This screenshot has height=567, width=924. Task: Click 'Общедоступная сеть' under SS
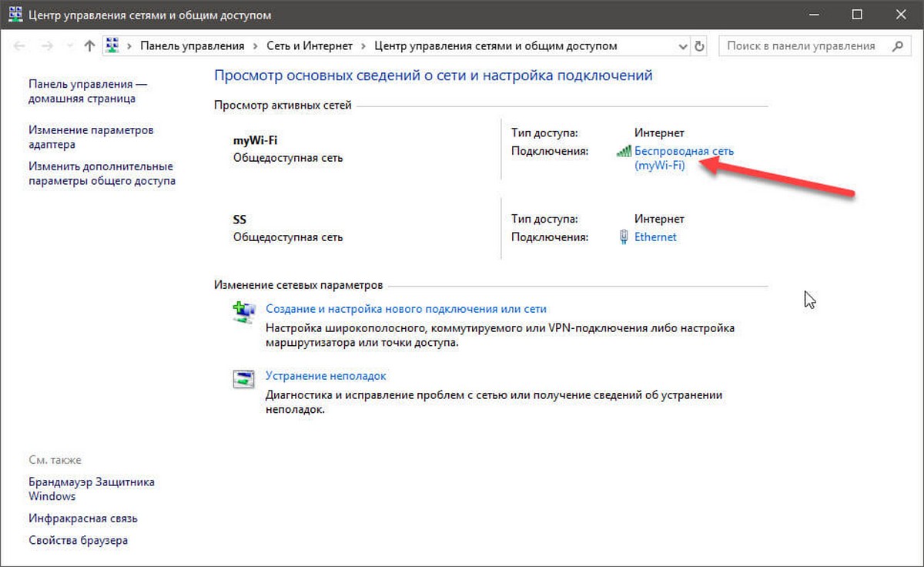click(x=288, y=237)
